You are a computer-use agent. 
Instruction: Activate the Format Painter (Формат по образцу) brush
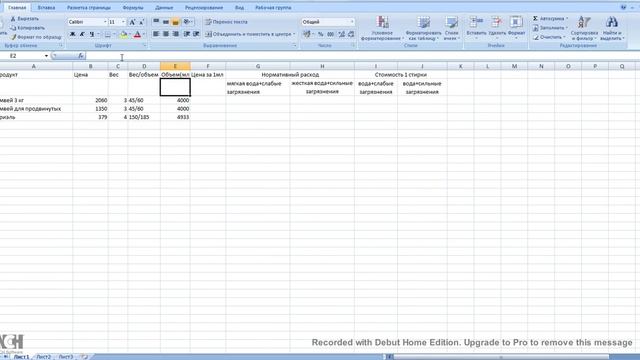(13, 37)
